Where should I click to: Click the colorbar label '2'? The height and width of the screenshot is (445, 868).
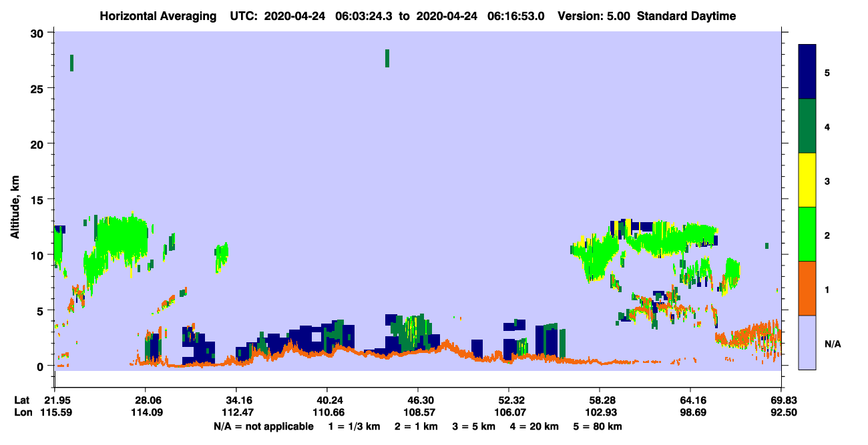(x=827, y=236)
